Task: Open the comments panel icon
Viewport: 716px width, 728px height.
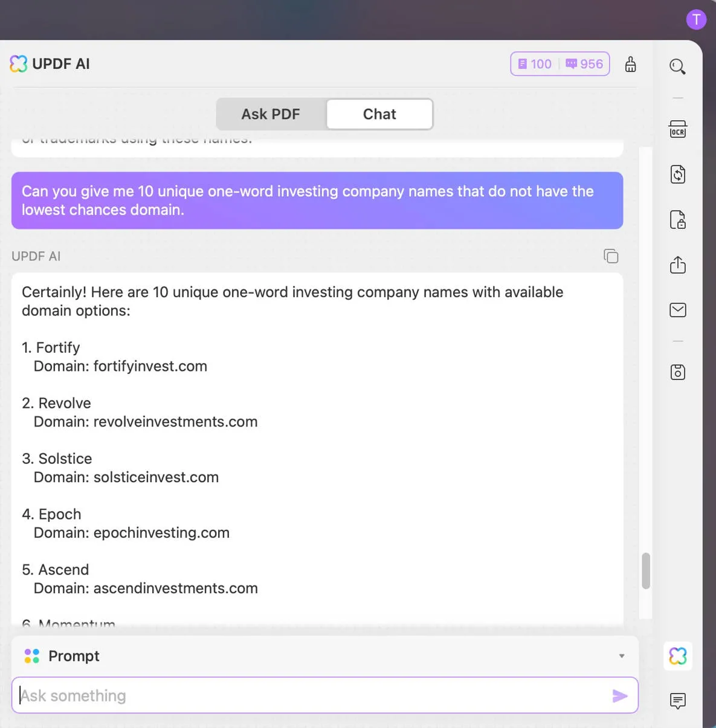Action: point(677,701)
